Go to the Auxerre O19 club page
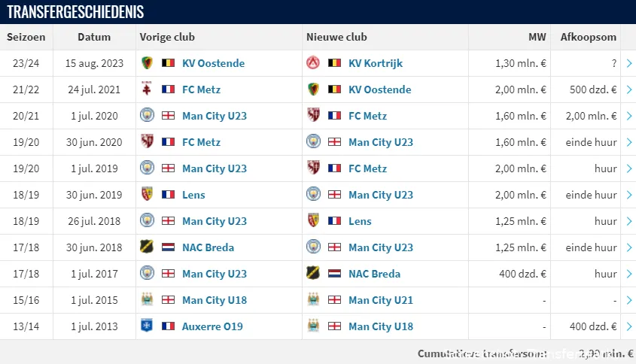Viewport: 636px width, 364px height. coord(212,326)
